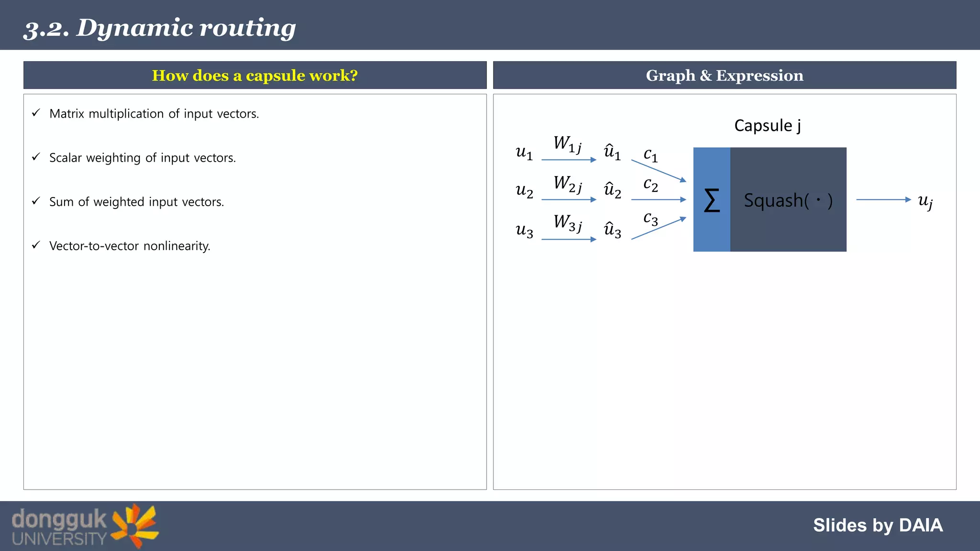This screenshot has height=551, width=980.
Task: Click the arrow pointing to output u_j
Action: (x=883, y=199)
